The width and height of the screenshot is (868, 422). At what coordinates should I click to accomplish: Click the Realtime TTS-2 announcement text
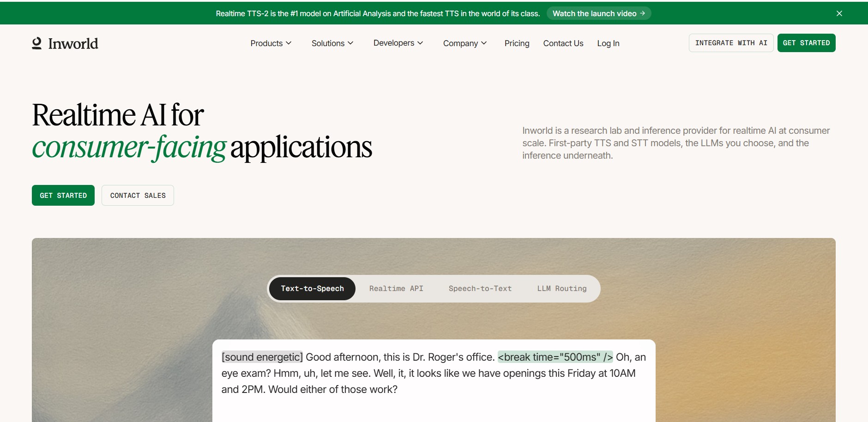click(x=378, y=13)
